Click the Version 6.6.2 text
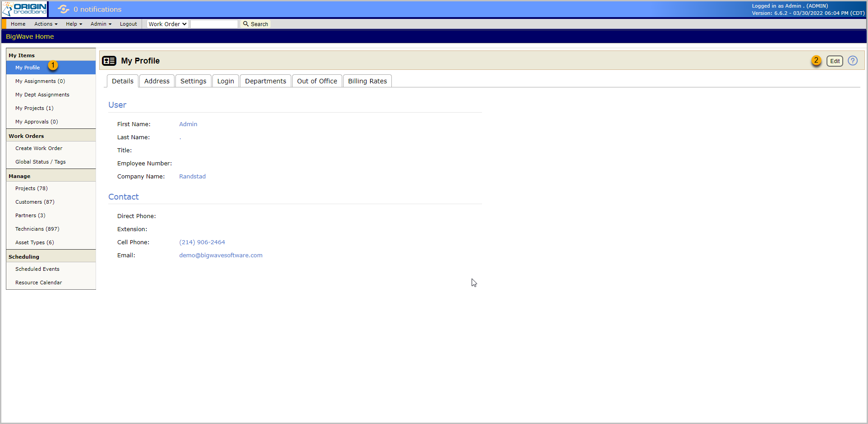The image size is (868, 424). click(808, 13)
